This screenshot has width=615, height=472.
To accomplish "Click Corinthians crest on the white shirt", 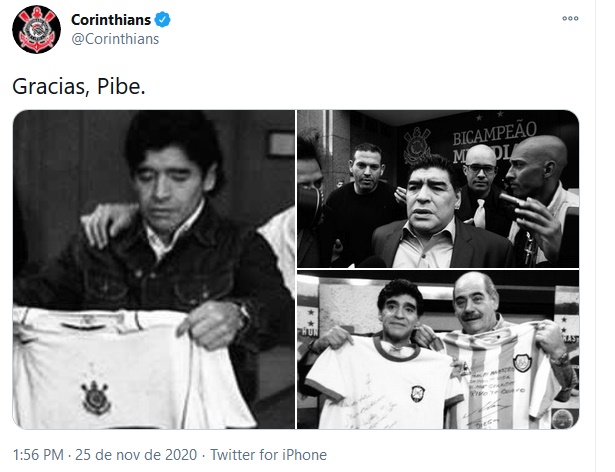I will 95,397.
